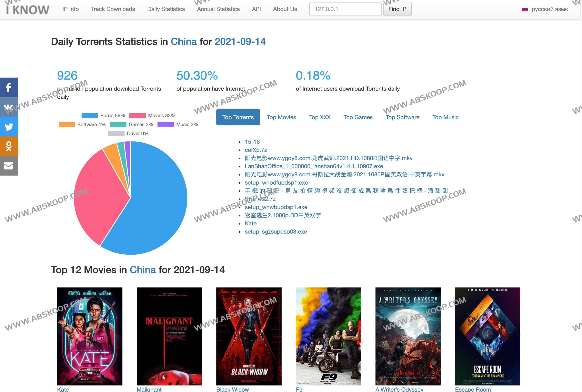582x392 pixels.
Task: Click the email envelope share icon
Action: pyautogui.click(x=9, y=166)
